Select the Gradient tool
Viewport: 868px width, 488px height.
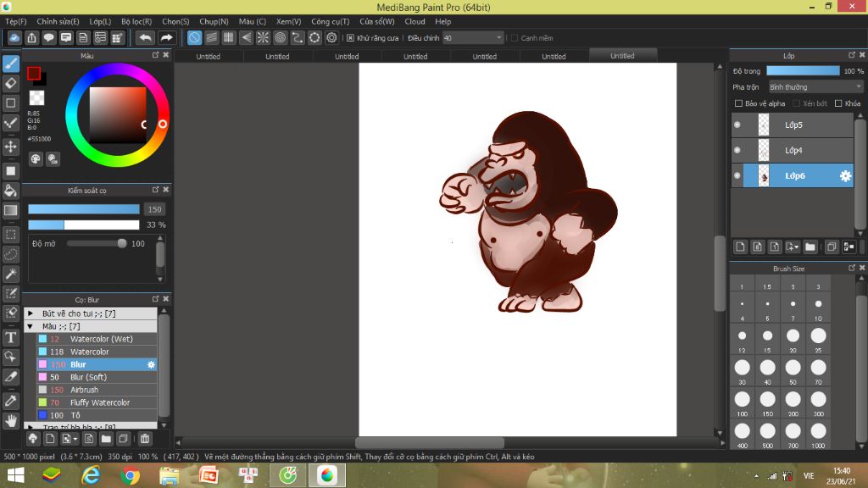click(11, 210)
